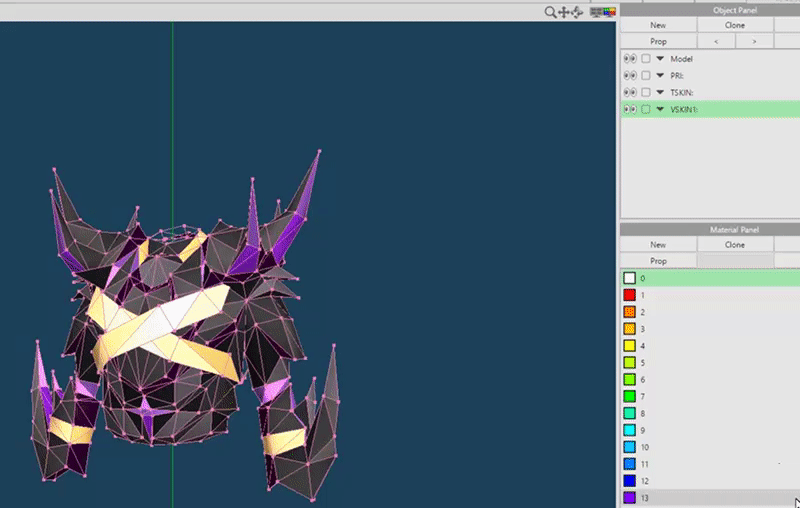The image size is (800, 508).
Task: Click New in the Object Panel
Action: point(658,25)
